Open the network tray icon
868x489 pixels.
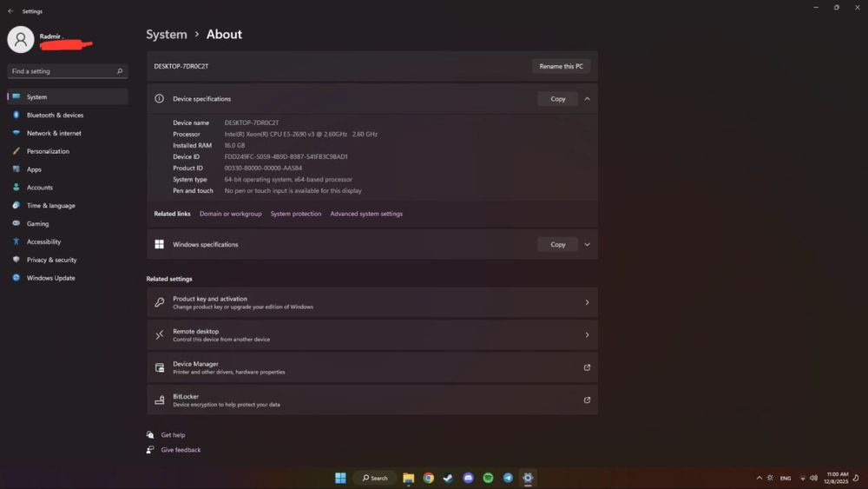coord(802,478)
